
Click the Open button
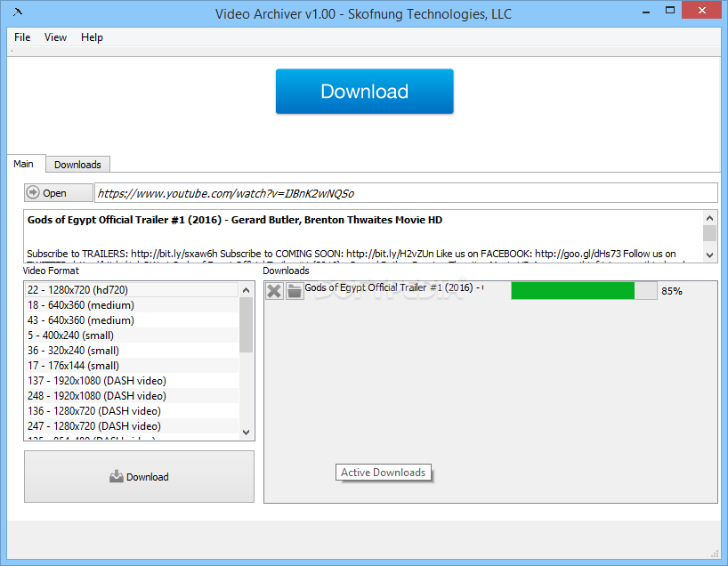pyautogui.click(x=59, y=193)
